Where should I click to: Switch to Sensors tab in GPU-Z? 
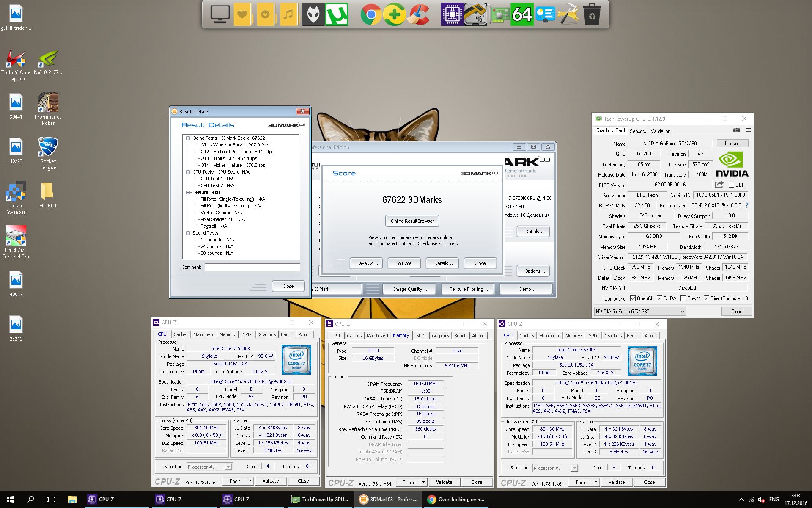tap(638, 131)
